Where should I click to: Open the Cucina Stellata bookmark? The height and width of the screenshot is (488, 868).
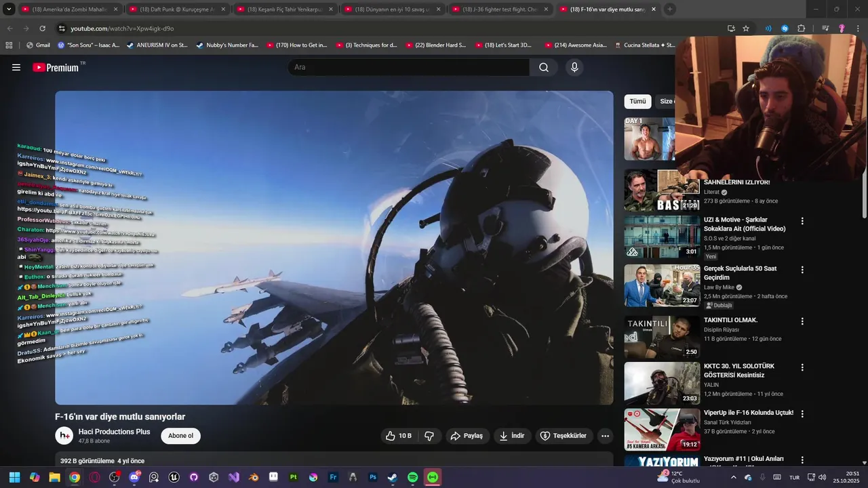(644, 45)
